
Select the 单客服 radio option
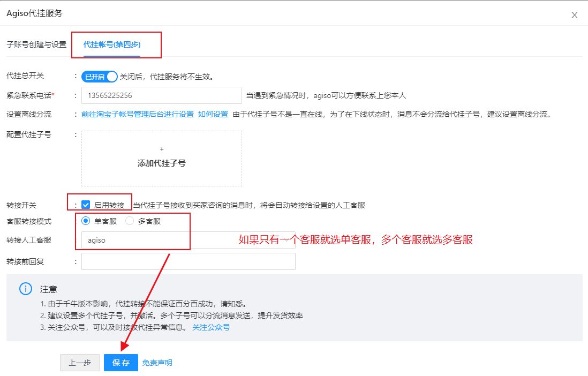86,221
